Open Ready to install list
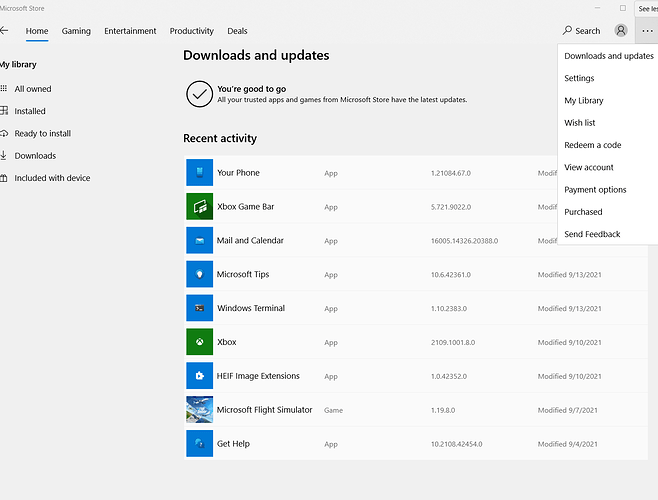Screen dimensions: 658x500 coord(42,134)
